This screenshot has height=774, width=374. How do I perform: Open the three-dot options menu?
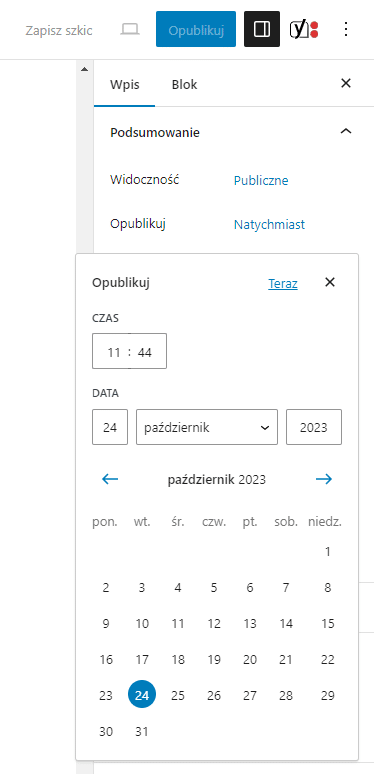point(346,30)
